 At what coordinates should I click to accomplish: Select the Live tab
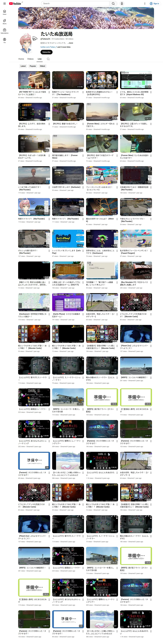coord(40,59)
